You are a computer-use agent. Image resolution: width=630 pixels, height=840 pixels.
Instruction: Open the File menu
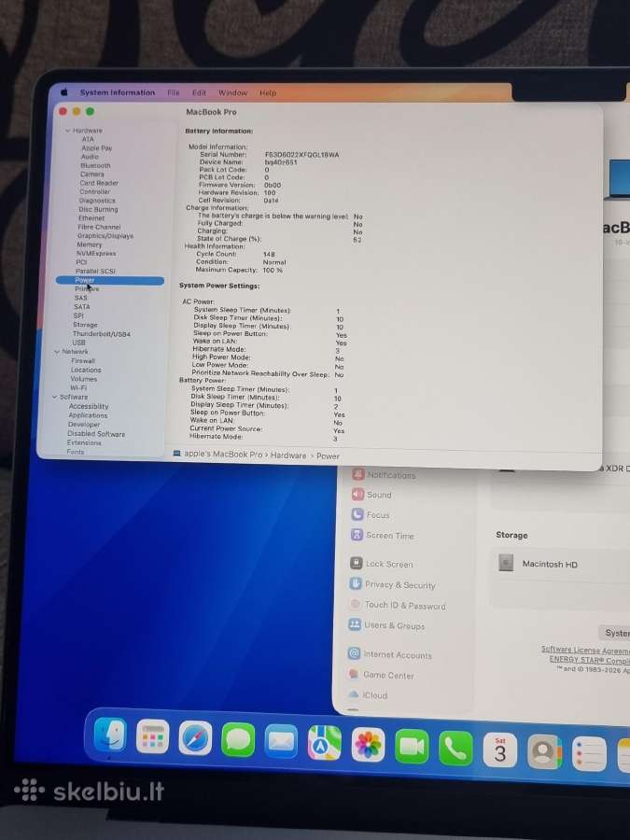coord(174,92)
